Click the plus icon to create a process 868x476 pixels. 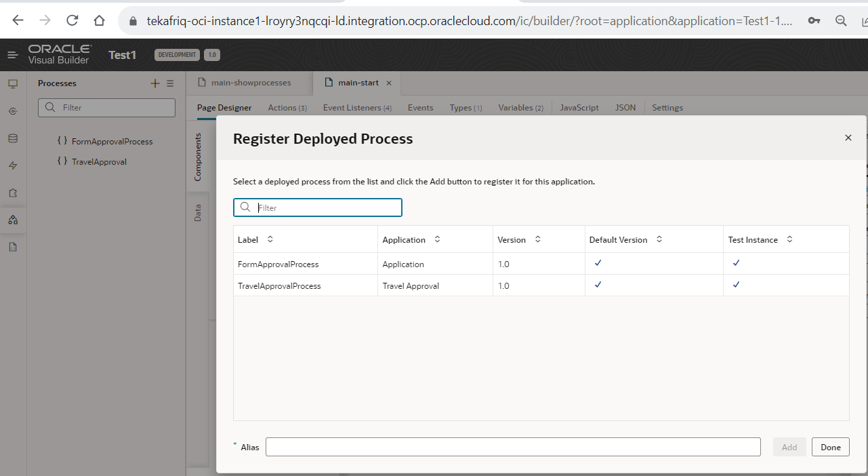[x=154, y=83]
